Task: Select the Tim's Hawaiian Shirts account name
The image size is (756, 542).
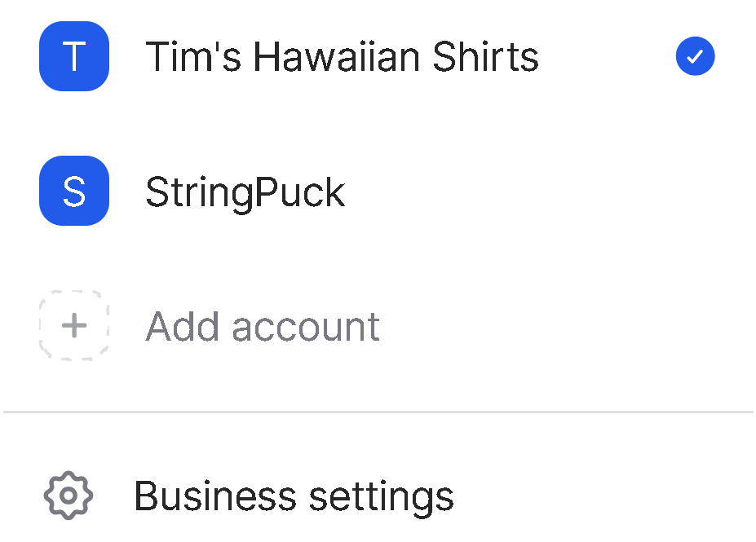Action: point(342,57)
